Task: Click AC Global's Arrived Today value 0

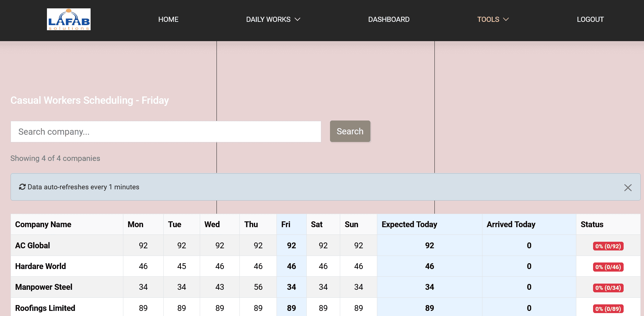Action: (529, 245)
